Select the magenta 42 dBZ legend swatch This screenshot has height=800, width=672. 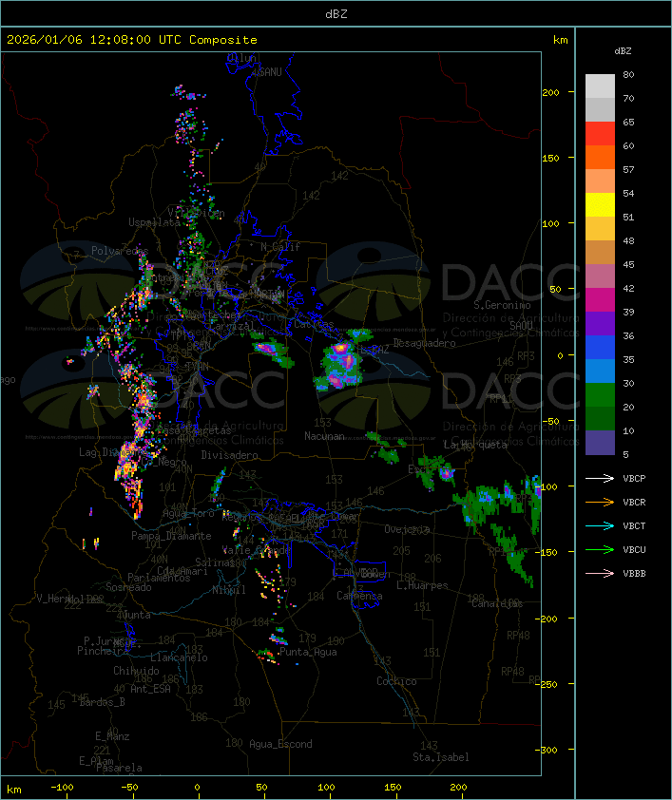pyautogui.click(x=600, y=300)
